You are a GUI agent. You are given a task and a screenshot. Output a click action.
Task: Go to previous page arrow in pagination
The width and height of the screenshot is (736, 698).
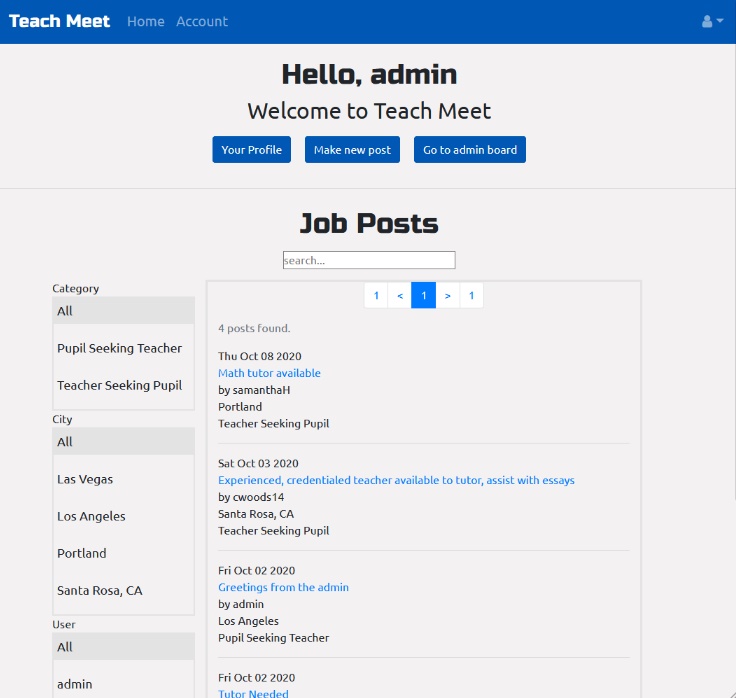[400, 296]
